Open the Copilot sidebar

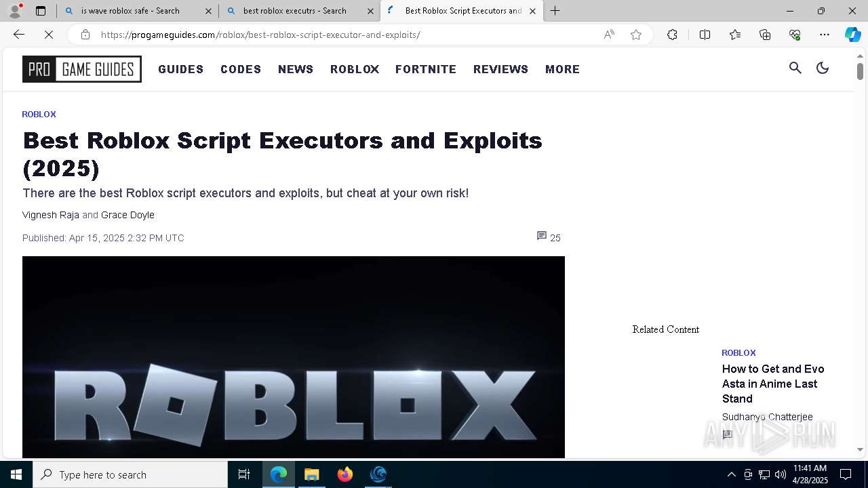tap(852, 35)
